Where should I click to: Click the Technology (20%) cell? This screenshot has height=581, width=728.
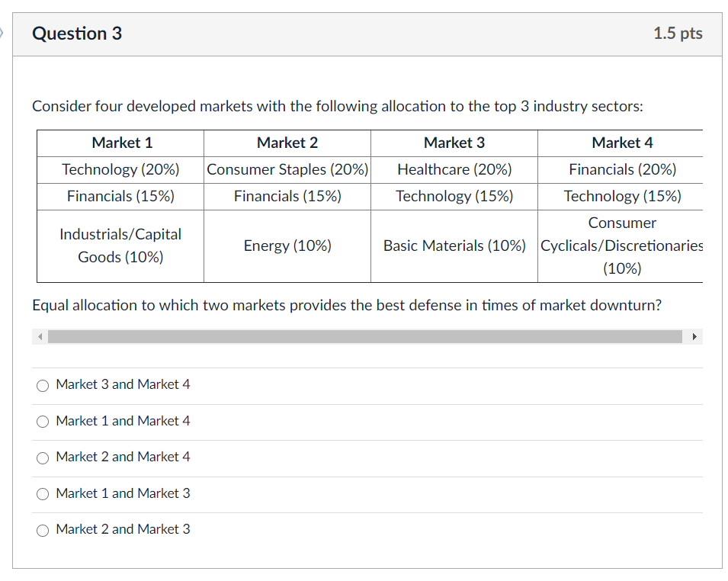[120, 170]
